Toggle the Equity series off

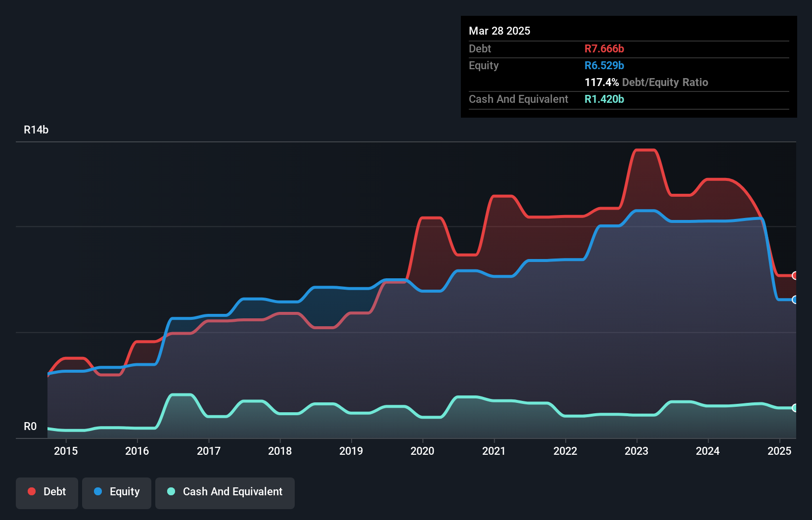click(116, 492)
